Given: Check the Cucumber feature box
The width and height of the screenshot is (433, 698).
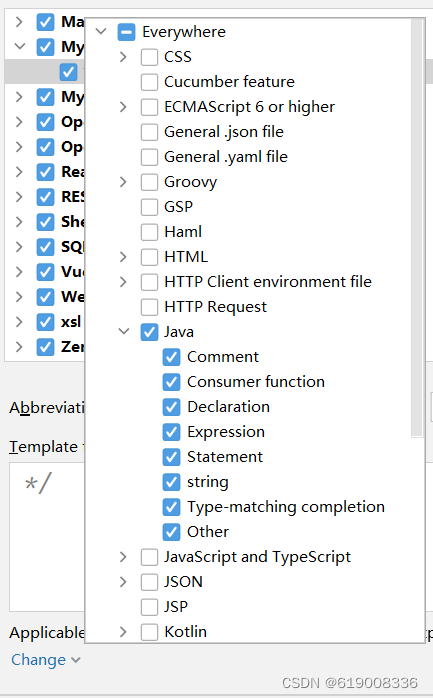Looking at the screenshot, I should 149,82.
